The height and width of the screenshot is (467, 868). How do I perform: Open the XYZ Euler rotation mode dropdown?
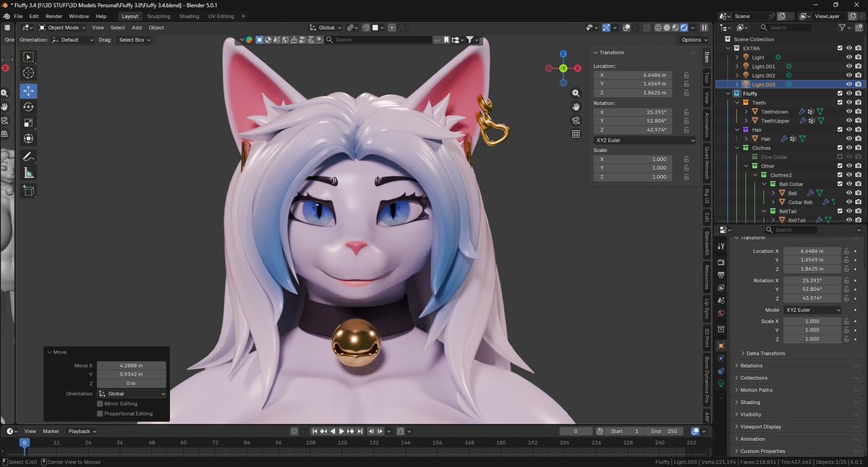643,140
